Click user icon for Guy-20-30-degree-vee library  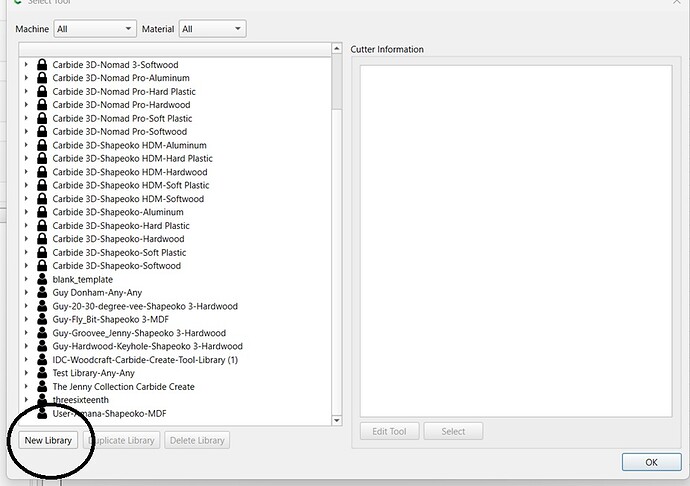(42, 306)
